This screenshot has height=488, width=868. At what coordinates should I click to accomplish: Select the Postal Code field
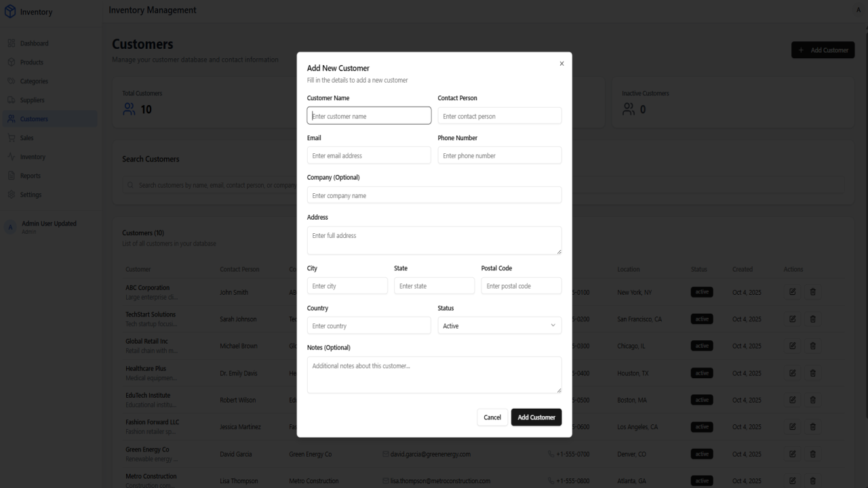click(521, 286)
